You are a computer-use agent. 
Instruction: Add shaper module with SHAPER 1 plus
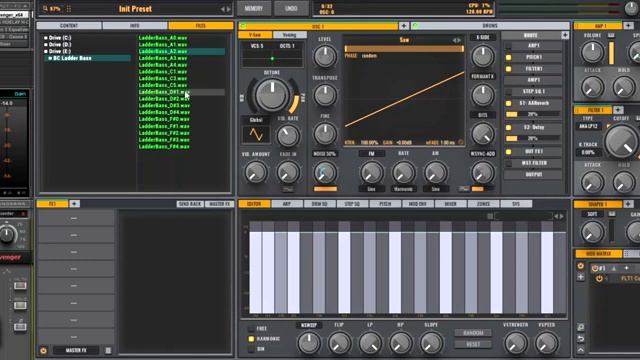[629, 204]
